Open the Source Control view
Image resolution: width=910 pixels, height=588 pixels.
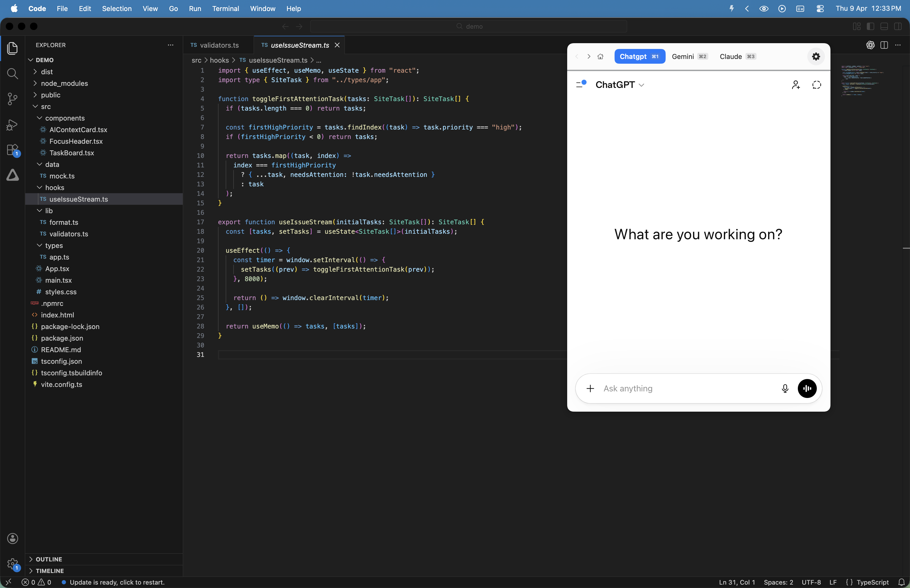pyautogui.click(x=12, y=99)
